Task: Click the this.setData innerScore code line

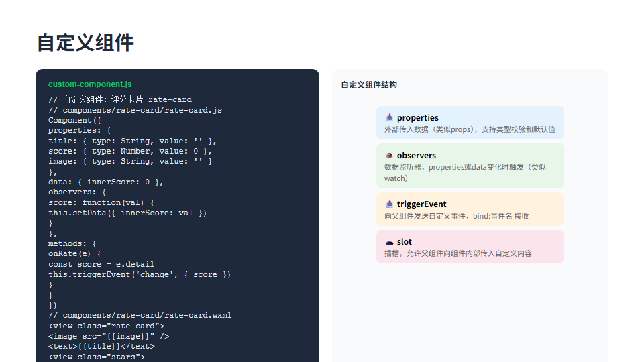Action: point(127,213)
